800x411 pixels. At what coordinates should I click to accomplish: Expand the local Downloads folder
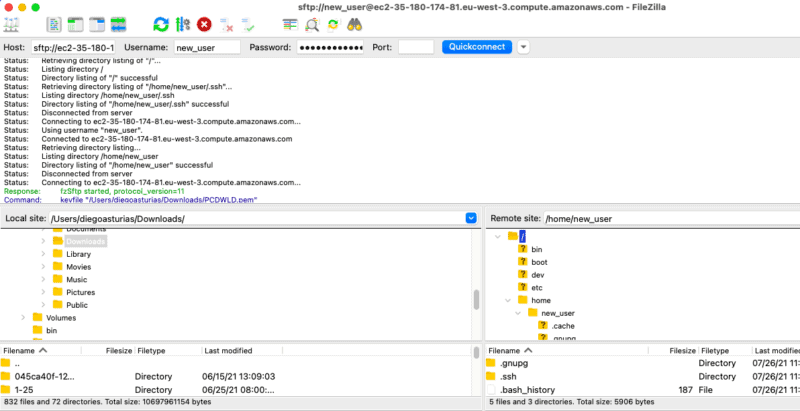click(x=43, y=241)
